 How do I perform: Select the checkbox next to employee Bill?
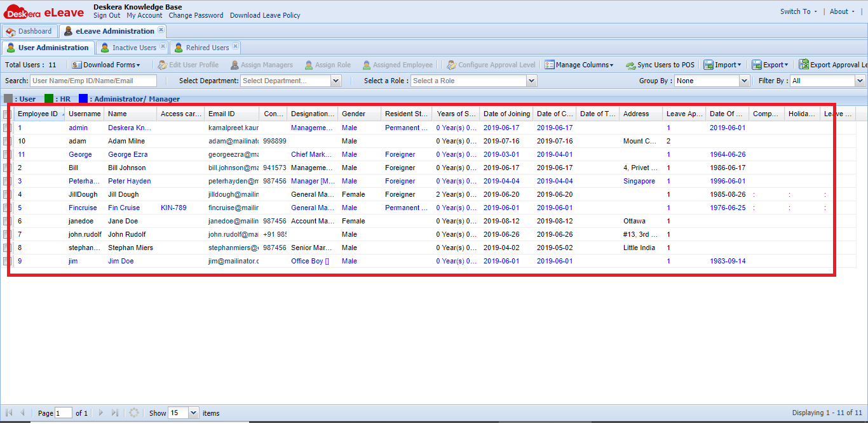tap(6, 168)
